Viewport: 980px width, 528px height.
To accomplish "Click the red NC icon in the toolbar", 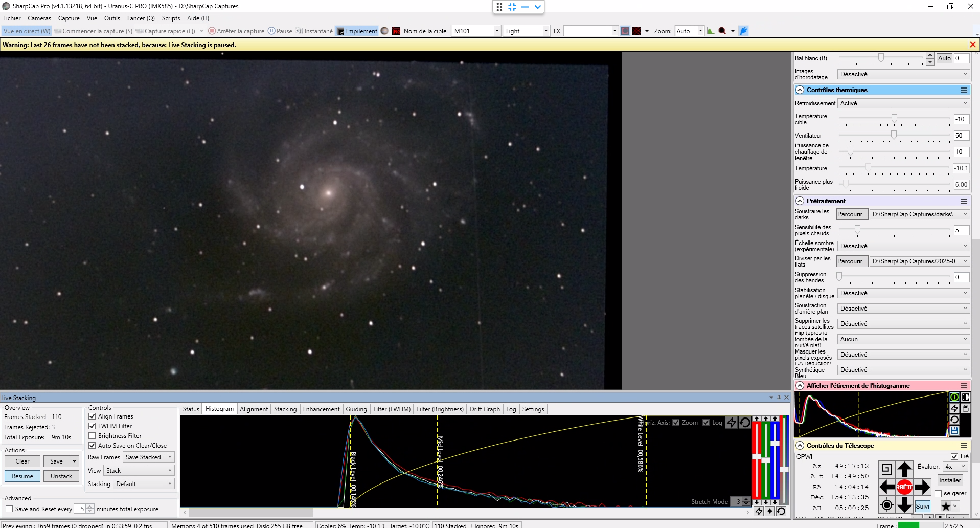I will (396, 31).
